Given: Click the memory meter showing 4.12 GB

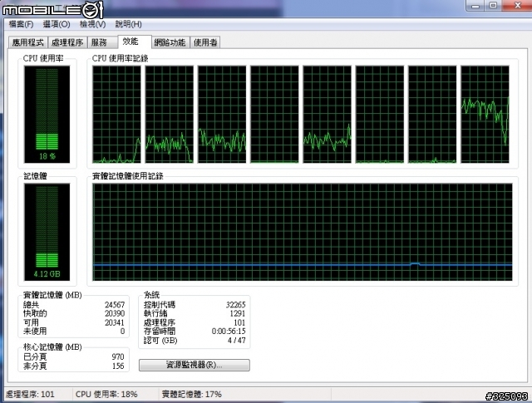Looking at the screenshot, I should tap(47, 232).
